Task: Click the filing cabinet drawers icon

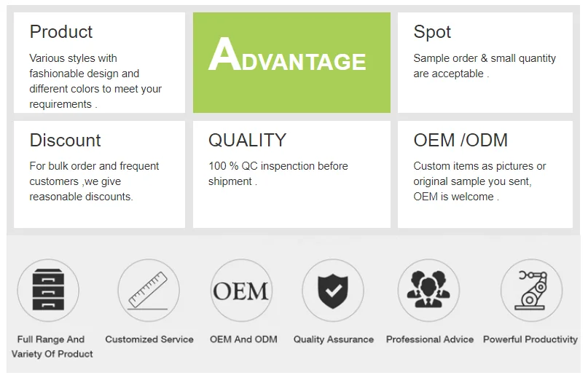Action: coord(48,290)
